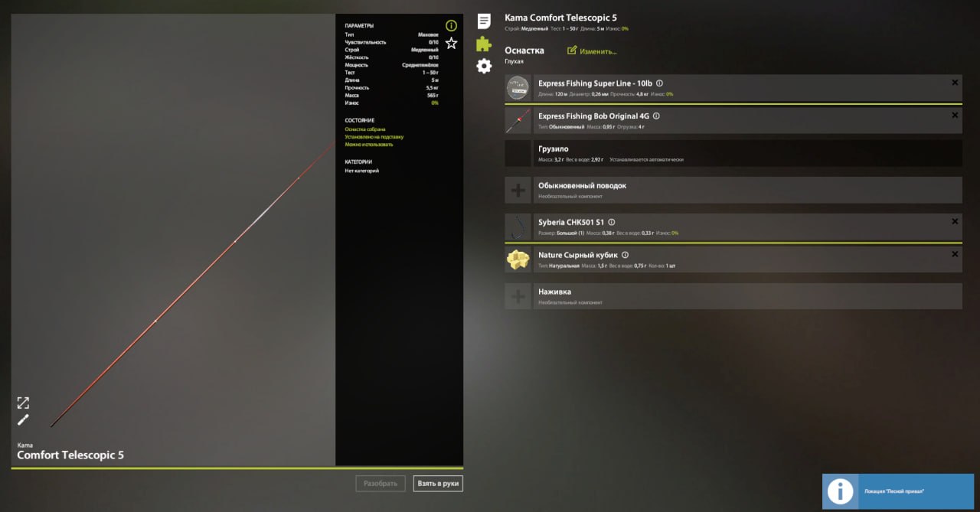Switch to the puzzle piece rig tab
The image size is (980, 512).
coord(484,44)
